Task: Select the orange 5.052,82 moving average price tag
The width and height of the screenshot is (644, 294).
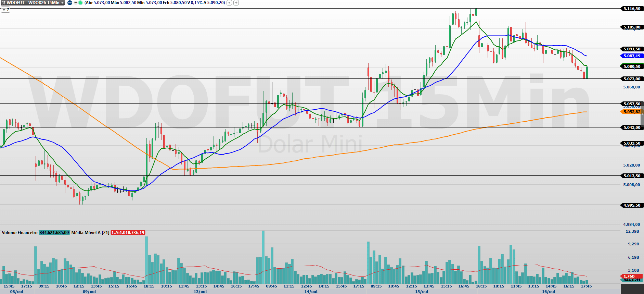Action: point(632,112)
